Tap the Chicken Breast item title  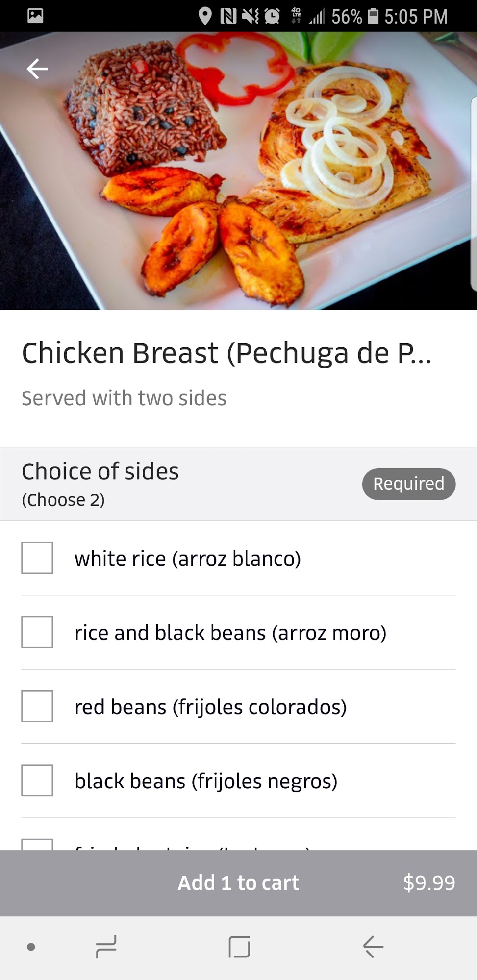[x=226, y=353]
